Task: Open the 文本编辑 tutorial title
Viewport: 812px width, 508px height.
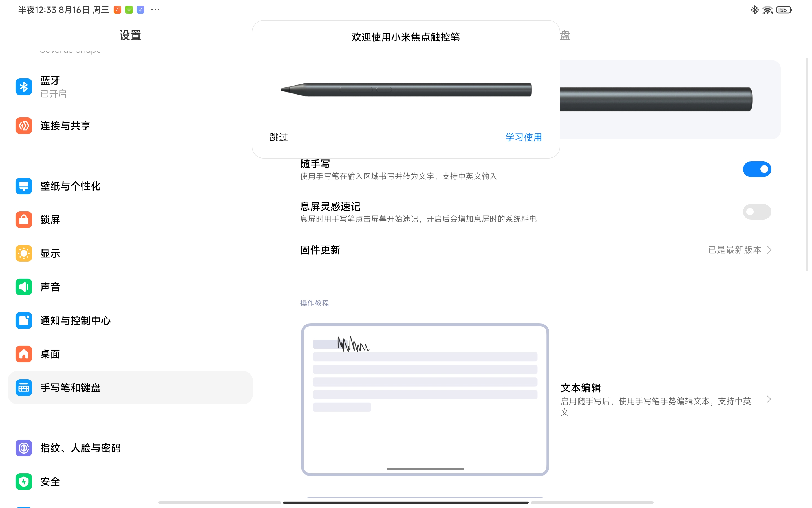Action: point(581,388)
